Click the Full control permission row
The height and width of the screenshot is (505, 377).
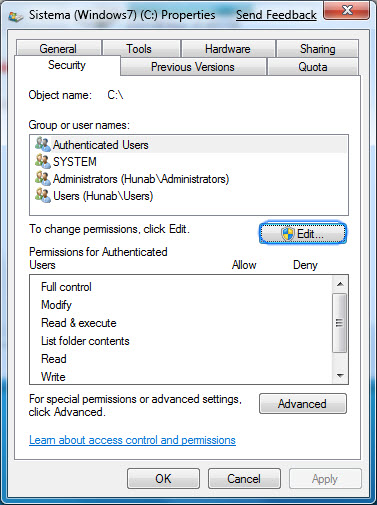pyautogui.click(x=182, y=287)
